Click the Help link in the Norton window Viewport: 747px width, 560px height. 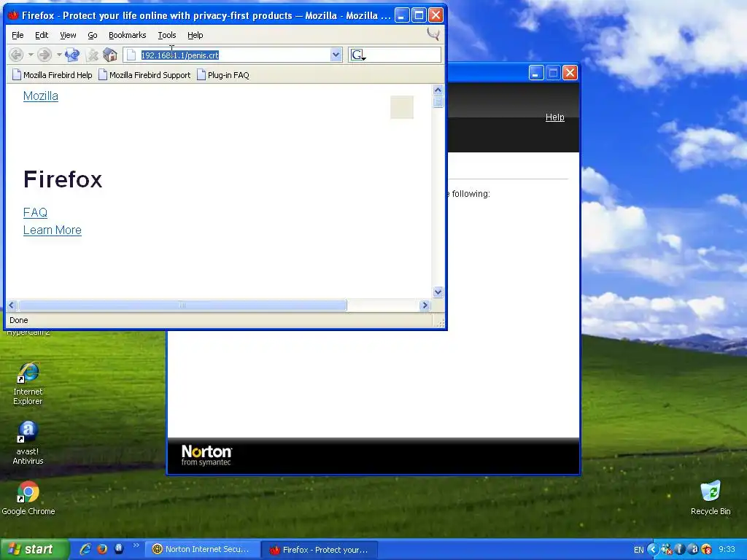coord(554,117)
